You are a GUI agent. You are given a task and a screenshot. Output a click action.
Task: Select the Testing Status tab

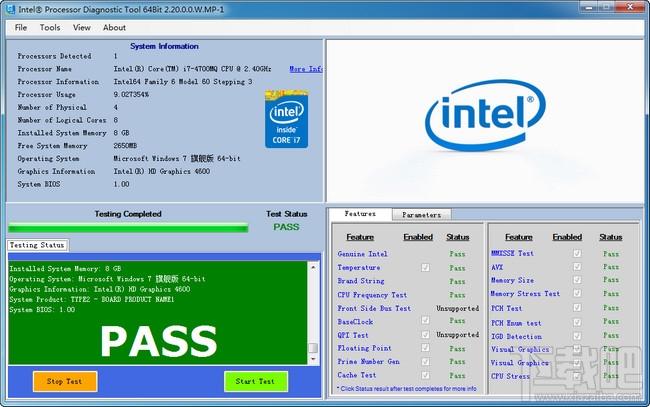[37, 245]
